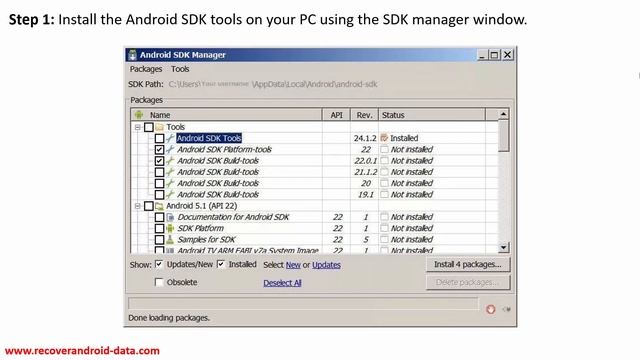Image resolution: width=640 pixels, height=360 pixels.
Task: Check the Android 5.1 (API 22) group checkbox
Action: coord(149,206)
